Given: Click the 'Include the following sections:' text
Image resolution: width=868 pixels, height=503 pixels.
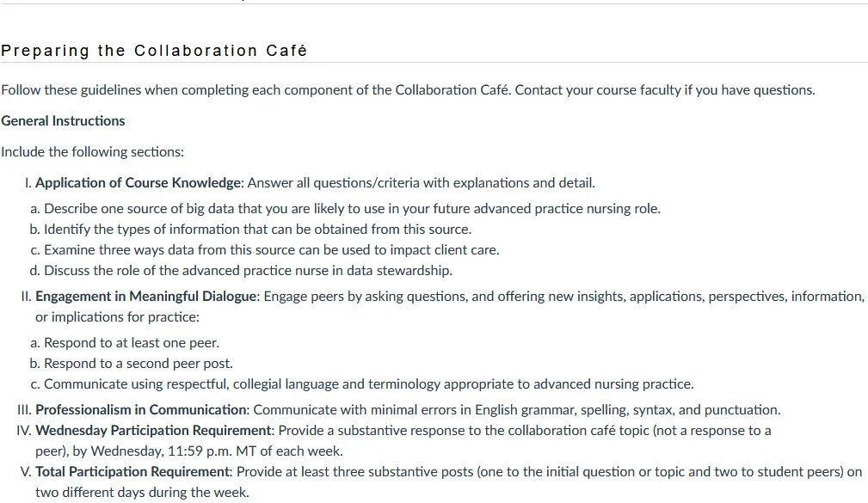Looking at the screenshot, I should tap(92, 151).
